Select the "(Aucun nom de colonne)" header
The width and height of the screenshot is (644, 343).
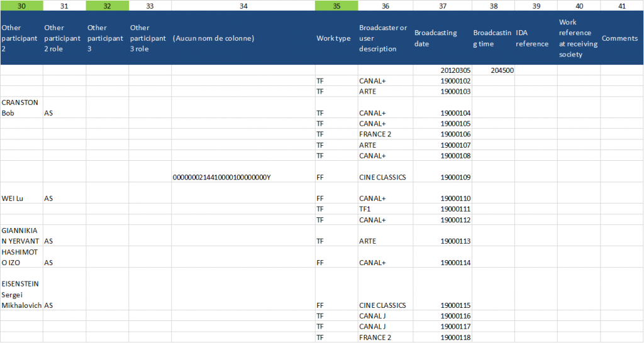coord(243,38)
